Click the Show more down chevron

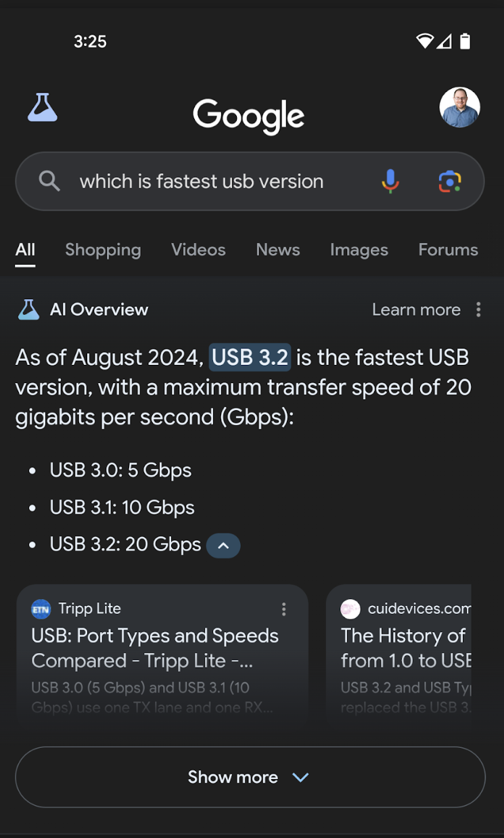(x=300, y=777)
